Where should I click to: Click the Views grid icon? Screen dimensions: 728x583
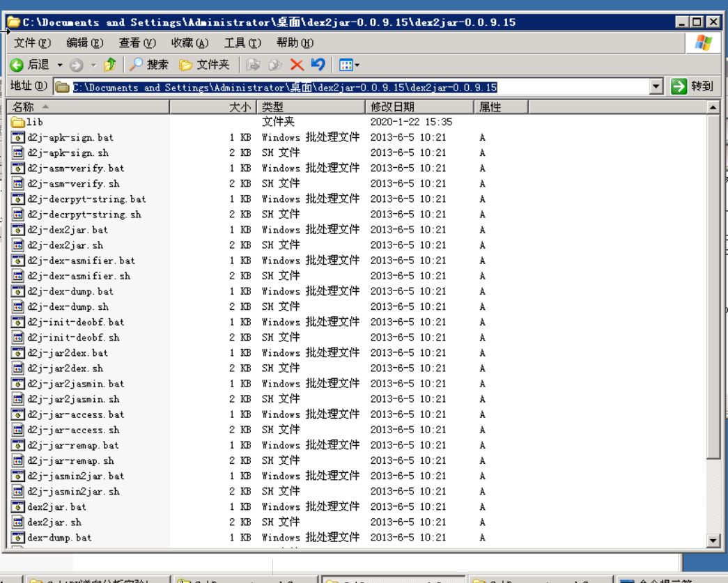pyautogui.click(x=346, y=65)
